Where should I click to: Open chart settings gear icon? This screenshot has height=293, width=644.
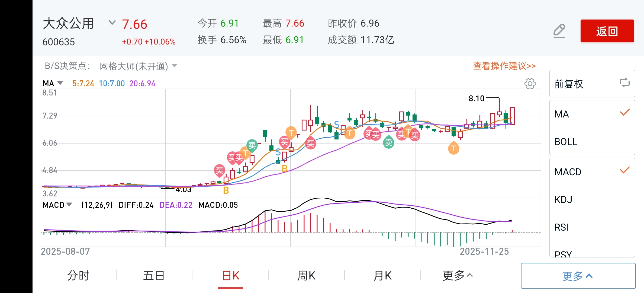point(530,84)
